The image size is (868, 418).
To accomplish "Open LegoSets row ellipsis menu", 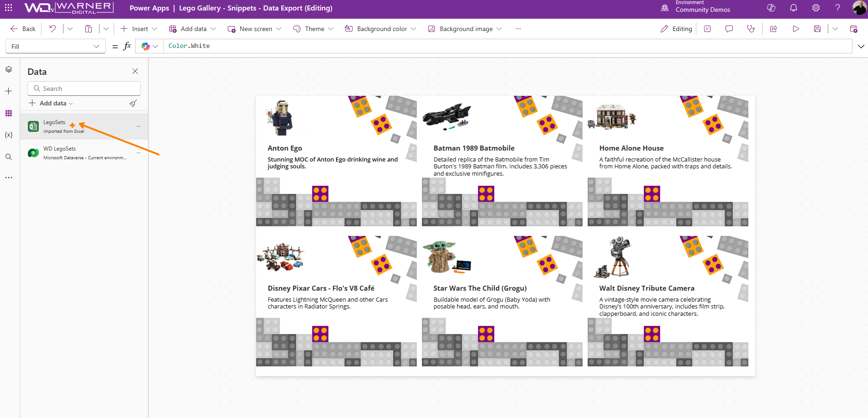I will click(x=138, y=126).
